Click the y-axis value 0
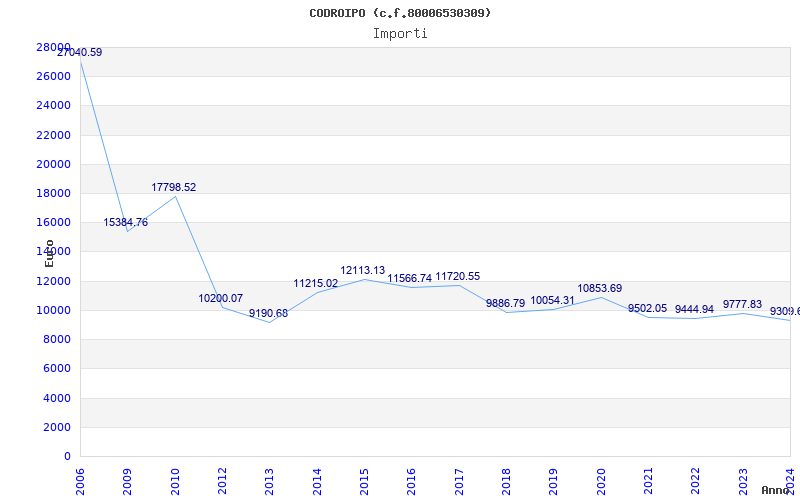 [67, 457]
